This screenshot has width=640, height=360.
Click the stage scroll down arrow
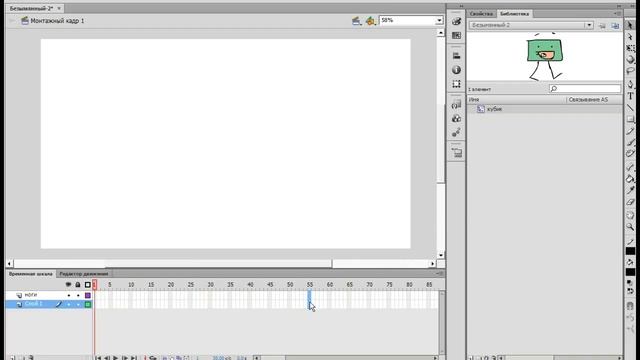pyautogui.click(x=441, y=255)
